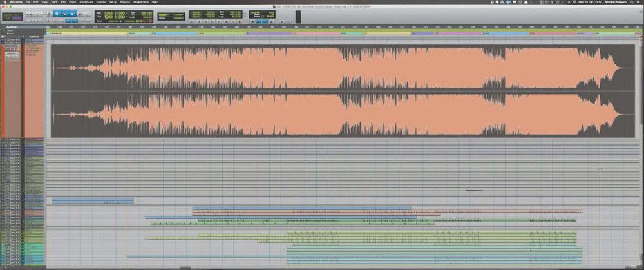The height and width of the screenshot is (270, 644).
Task: Click the Wi-Fi status icon
Action: (574, 2)
